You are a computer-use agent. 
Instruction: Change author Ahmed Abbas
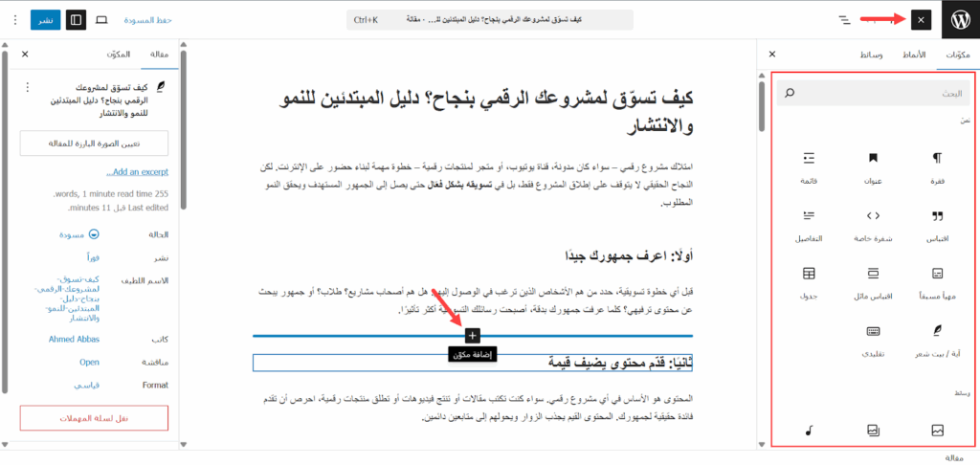pos(75,339)
